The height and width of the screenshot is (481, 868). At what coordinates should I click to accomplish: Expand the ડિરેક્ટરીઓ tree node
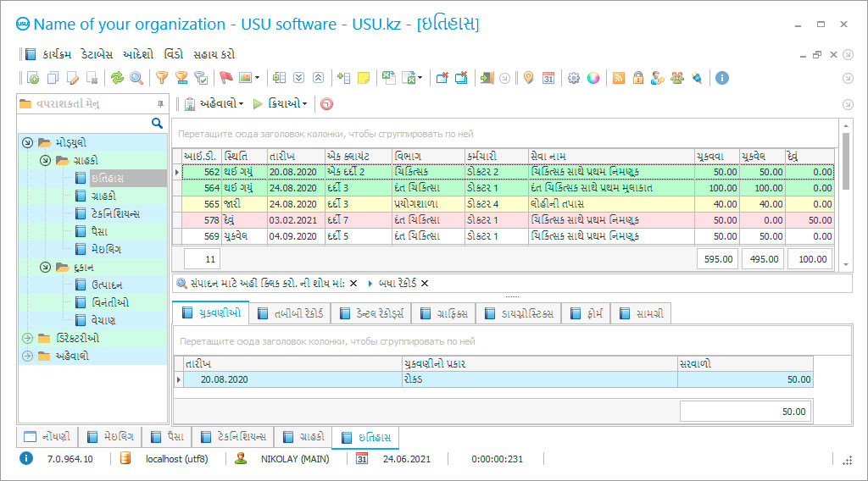pos(27,338)
